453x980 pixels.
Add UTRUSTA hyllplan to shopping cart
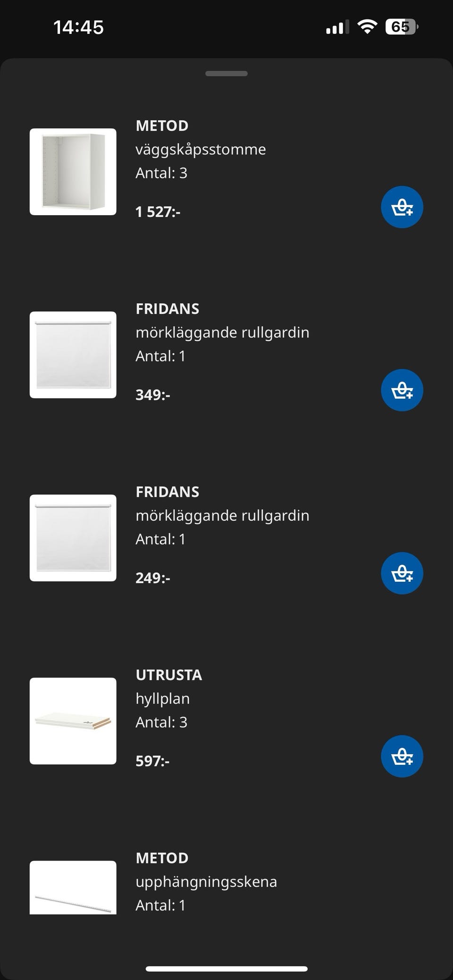click(402, 756)
